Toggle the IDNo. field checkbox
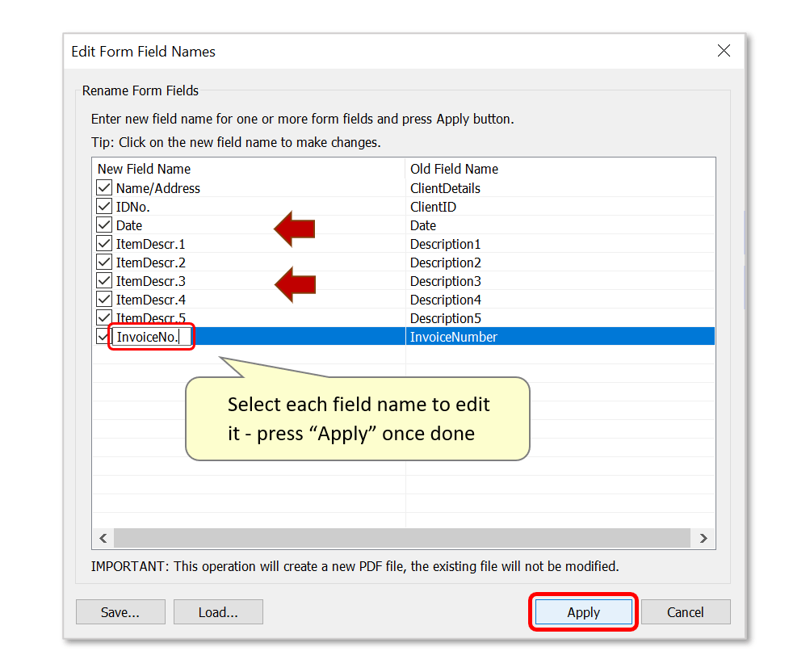This screenshot has height=672, width=810. point(103,206)
